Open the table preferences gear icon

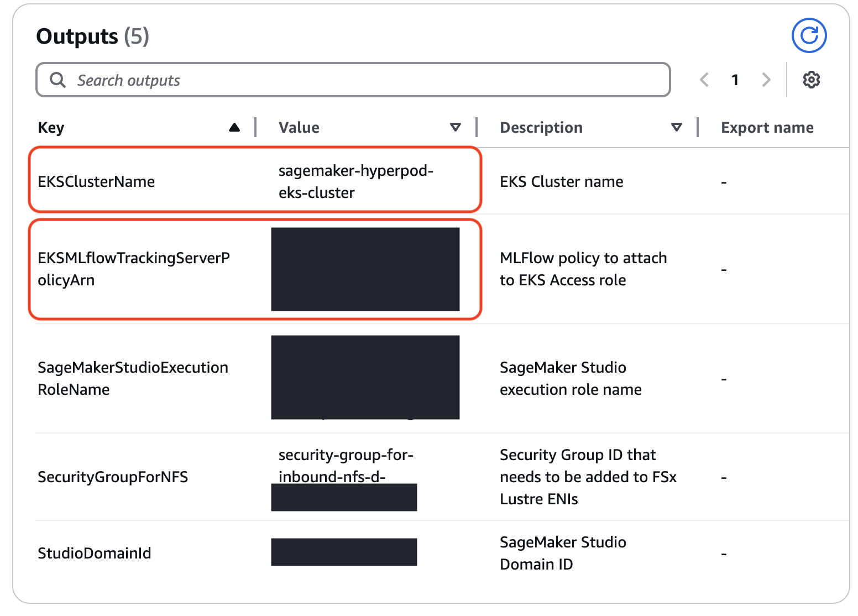811,80
